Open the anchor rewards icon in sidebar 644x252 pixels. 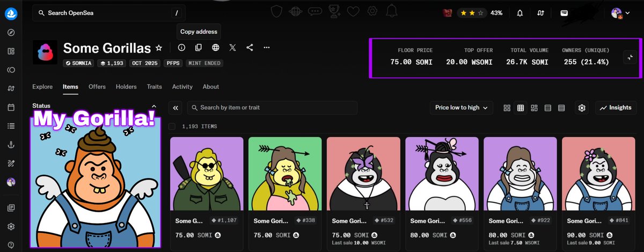pos(11,145)
